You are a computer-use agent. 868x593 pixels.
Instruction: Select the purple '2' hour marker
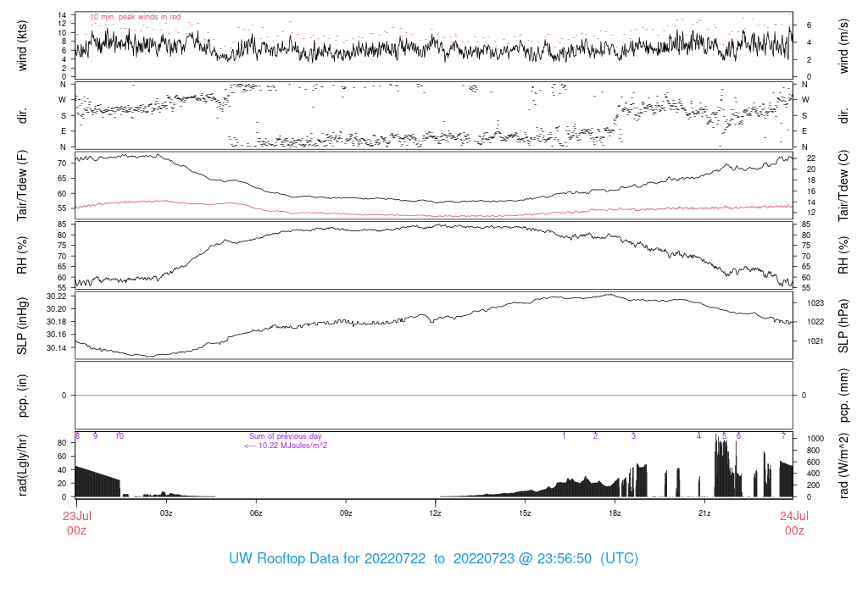(x=596, y=436)
